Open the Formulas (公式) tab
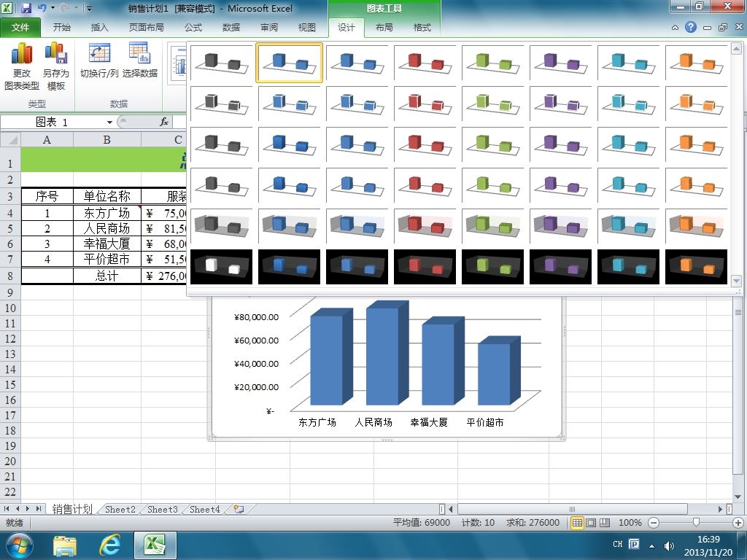 pos(193,28)
